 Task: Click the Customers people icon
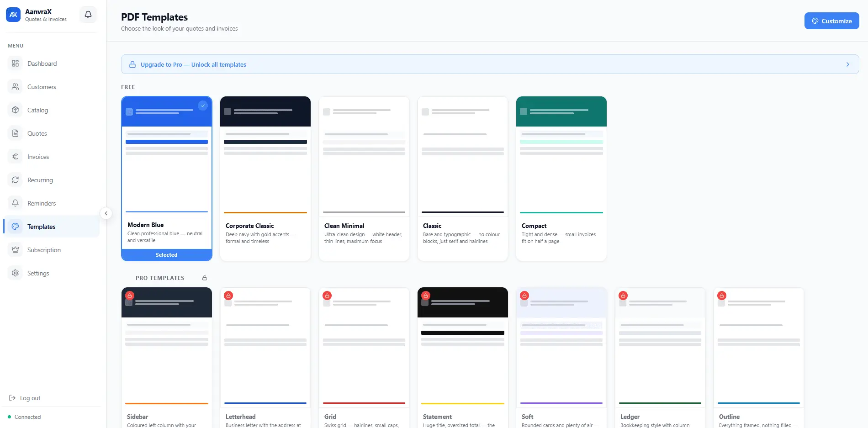coord(15,87)
